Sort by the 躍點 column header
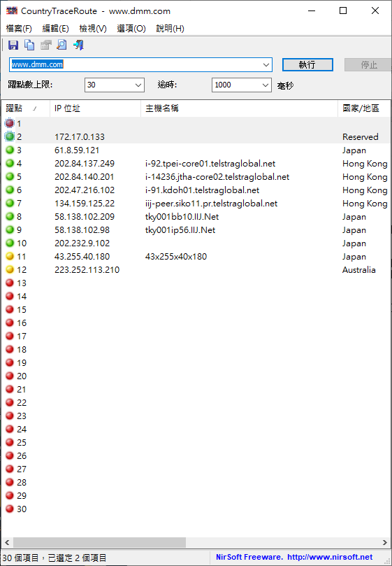This screenshot has width=392, height=566. tap(25, 108)
